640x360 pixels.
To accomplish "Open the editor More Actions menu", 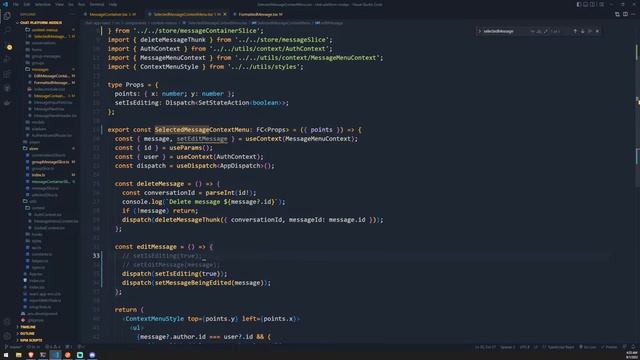I will [633, 14].
